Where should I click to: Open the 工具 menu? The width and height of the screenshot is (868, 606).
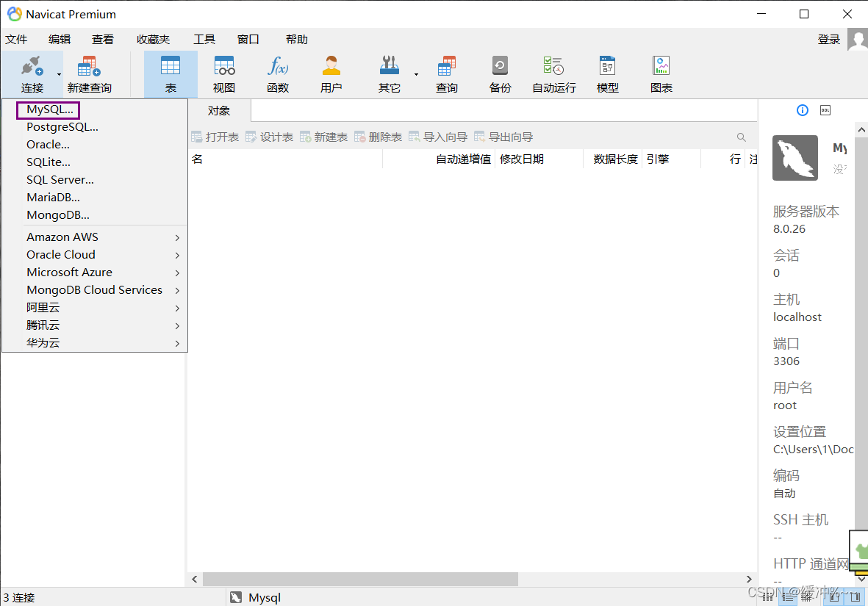pos(204,39)
